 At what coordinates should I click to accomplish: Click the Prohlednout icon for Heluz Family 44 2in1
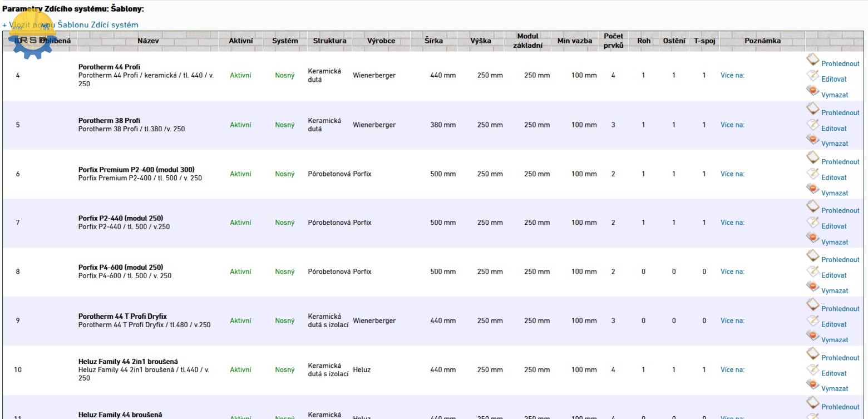click(812, 353)
